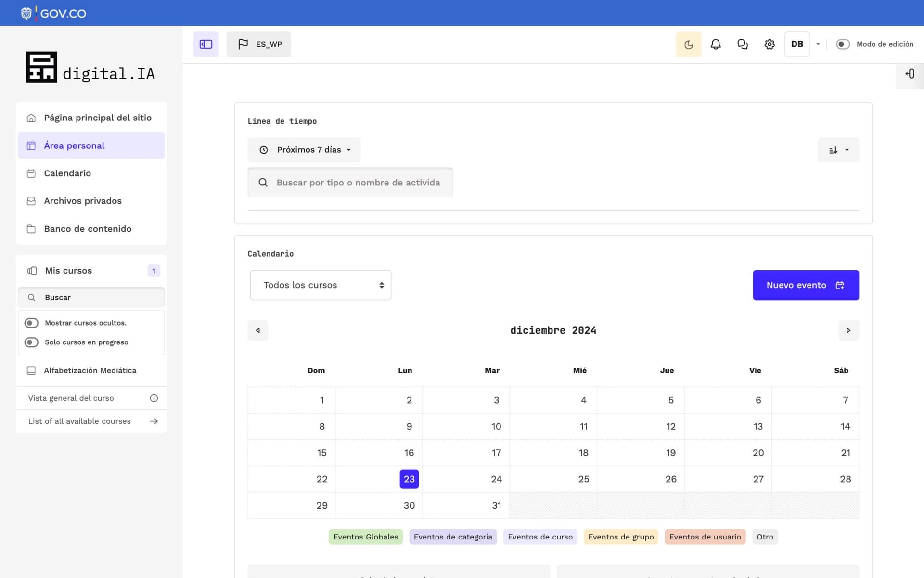Open the block drawer icon at right edge

(910, 74)
